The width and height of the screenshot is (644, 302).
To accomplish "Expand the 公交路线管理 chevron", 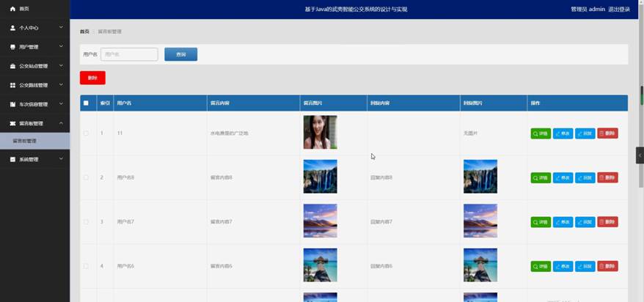I will pos(61,84).
